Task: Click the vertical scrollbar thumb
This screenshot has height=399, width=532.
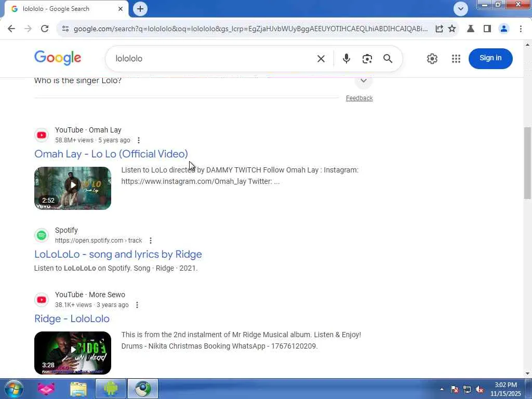Action: coord(528,163)
